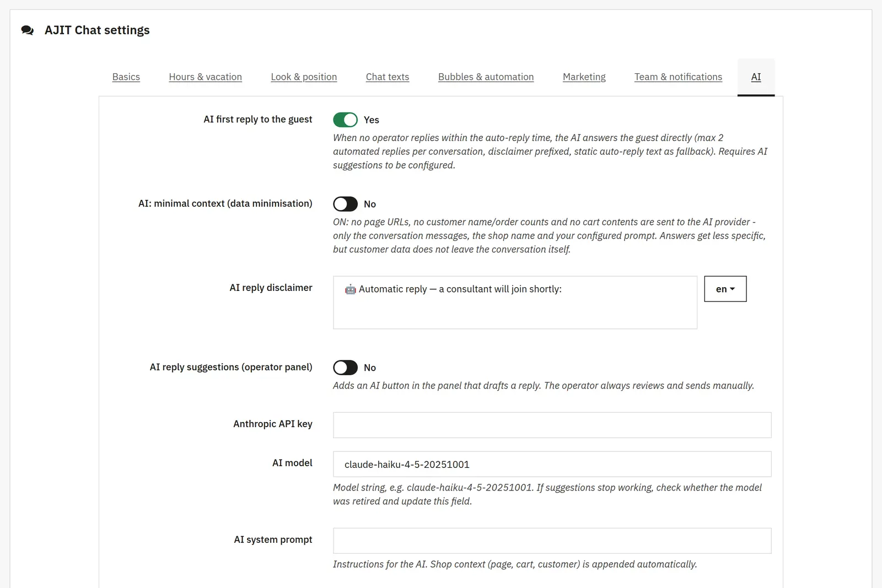Click inside the AI reply disclaimer textarea
Image resolution: width=882 pixels, height=588 pixels.
[x=515, y=303]
